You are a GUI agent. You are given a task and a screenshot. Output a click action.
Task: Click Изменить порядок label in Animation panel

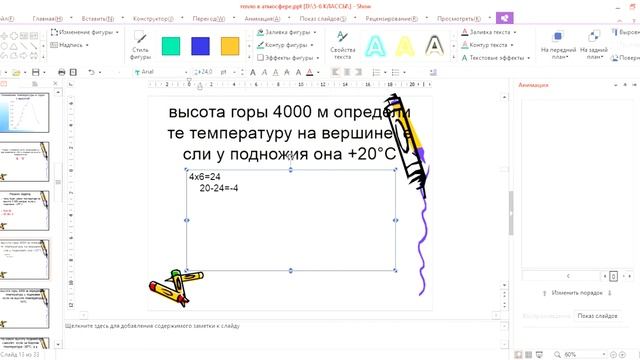coord(577,293)
